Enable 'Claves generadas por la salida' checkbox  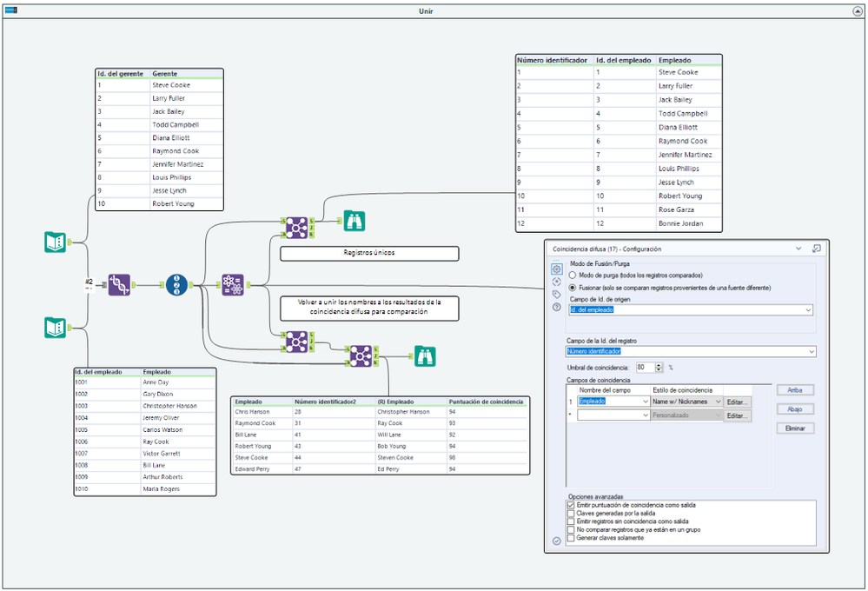pos(571,514)
